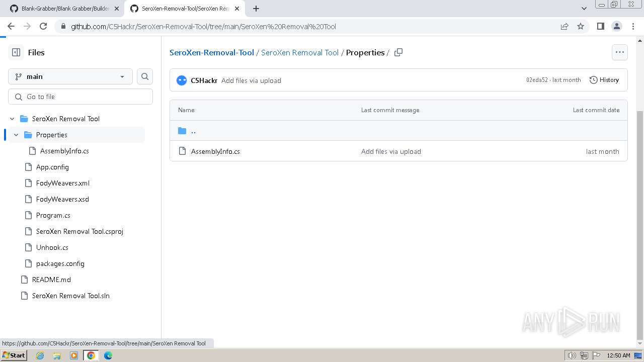Open the Windows Start menu

pos(14,355)
